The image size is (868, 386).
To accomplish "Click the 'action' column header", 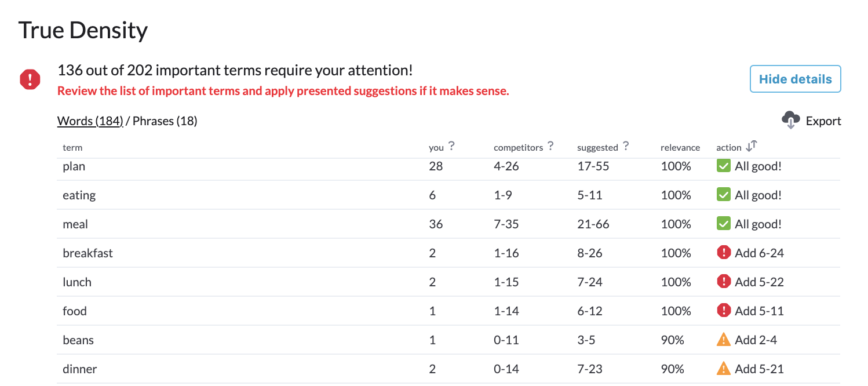I will point(728,147).
